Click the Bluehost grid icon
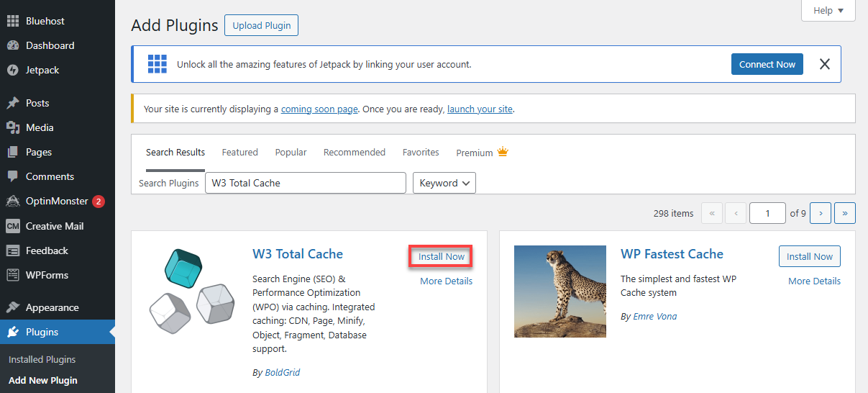Image resolution: width=868 pixels, height=393 pixels. [13, 21]
